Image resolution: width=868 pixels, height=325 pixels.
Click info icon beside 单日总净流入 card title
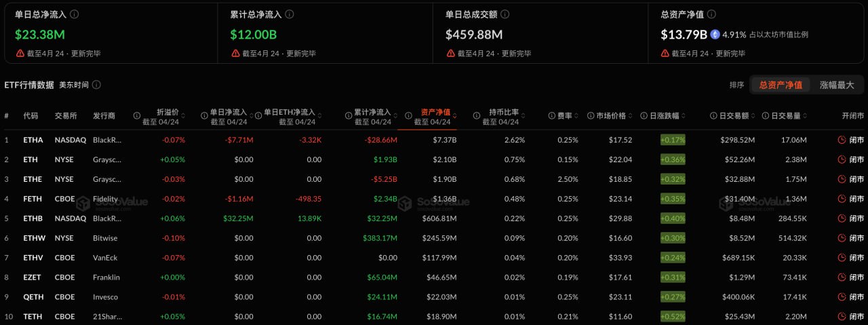[75, 14]
